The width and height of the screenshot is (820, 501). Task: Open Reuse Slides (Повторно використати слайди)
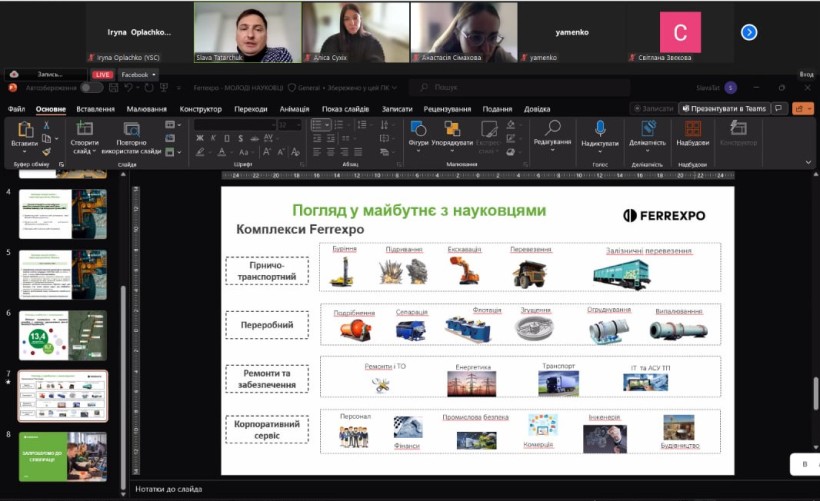[x=131, y=137]
